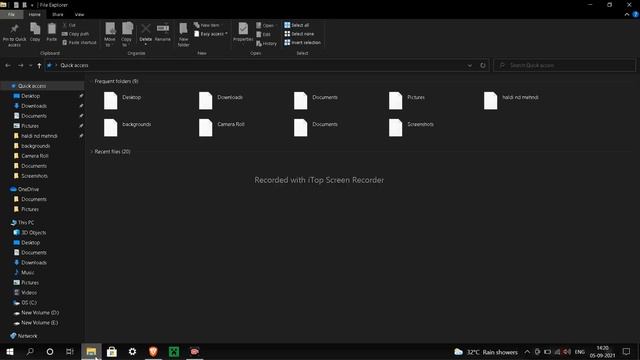Click Edit in the ribbon

click(x=264, y=34)
